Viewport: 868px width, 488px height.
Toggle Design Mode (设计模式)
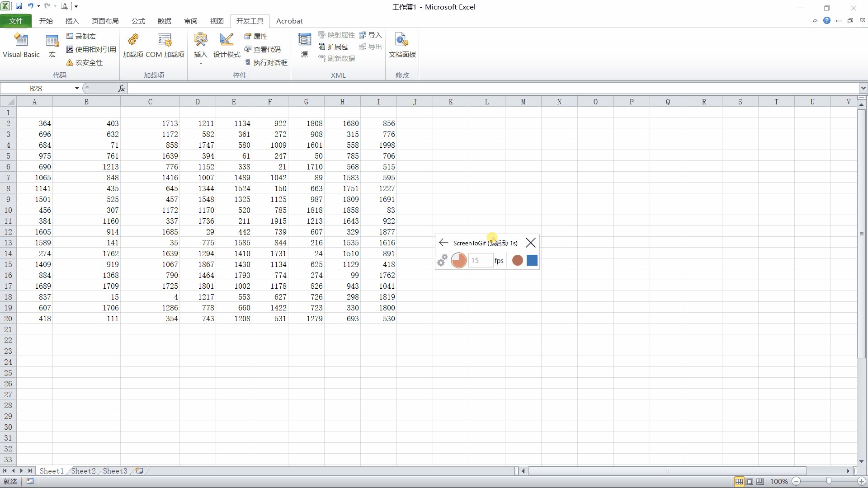[x=226, y=46]
